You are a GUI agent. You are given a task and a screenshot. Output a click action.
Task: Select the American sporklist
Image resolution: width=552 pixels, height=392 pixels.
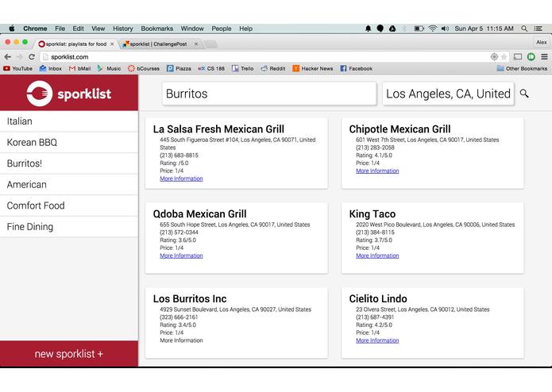69,185
